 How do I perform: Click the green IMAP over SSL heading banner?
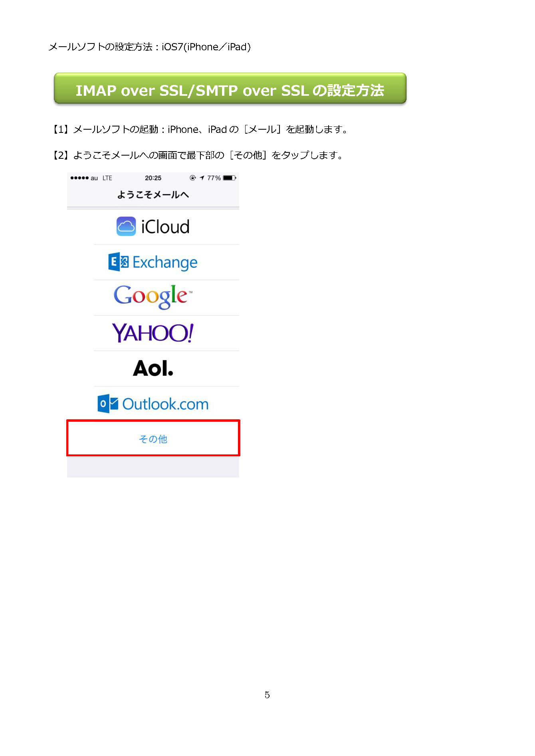pyautogui.click(x=230, y=88)
